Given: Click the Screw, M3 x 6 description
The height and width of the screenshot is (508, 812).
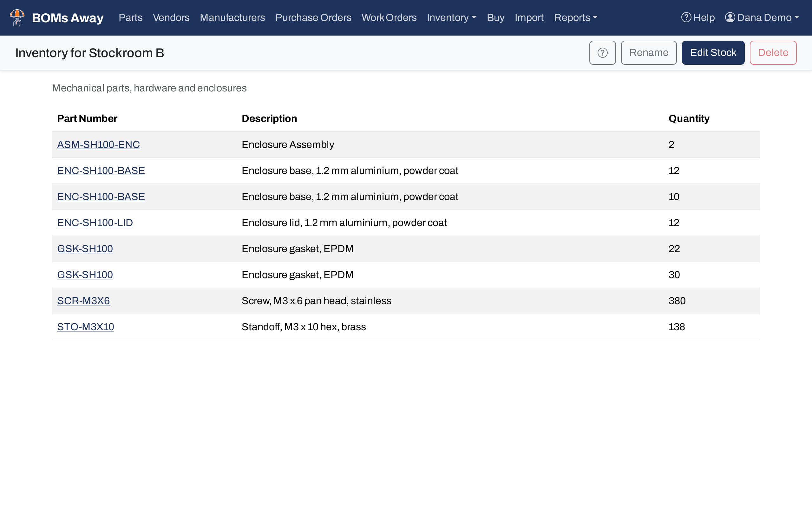Looking at the screenshot, I should [317, 301].
